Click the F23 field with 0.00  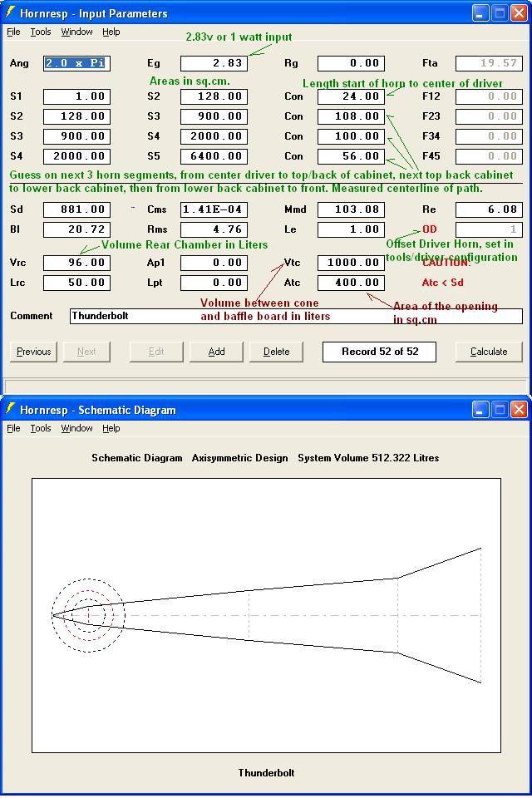pyautogui.click(x=489, y=116)
